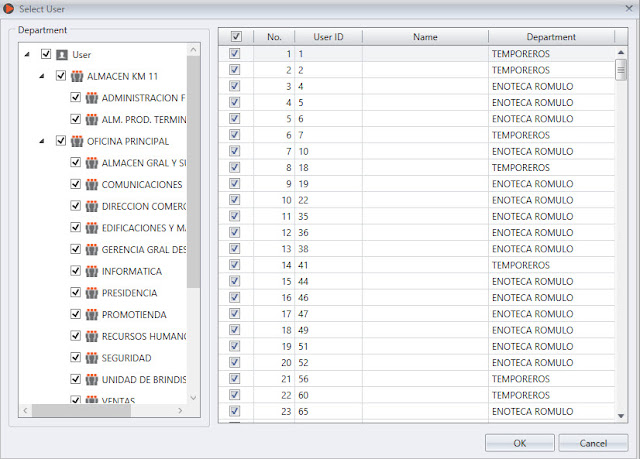This screenshot has width=640, height=459.
Task: Click the department tree vertical scrollbar thumb
Action: (x=193, y=172)
